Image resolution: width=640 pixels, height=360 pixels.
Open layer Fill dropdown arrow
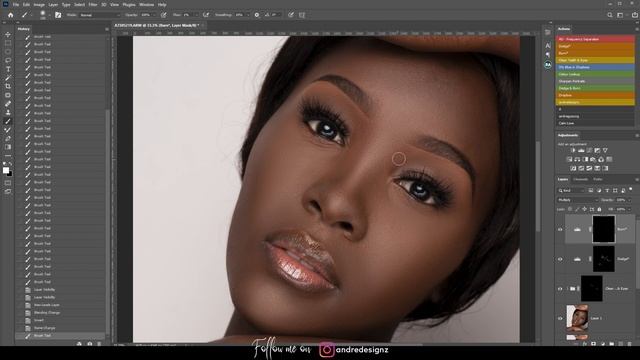tap(629, 209)
